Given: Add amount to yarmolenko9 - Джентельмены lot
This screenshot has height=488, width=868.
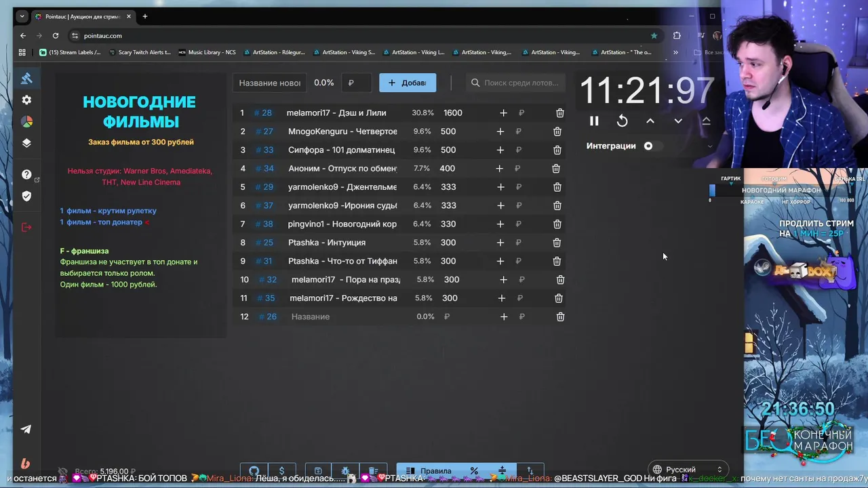Looking at the screenshot, I should [x=500, y=187].
